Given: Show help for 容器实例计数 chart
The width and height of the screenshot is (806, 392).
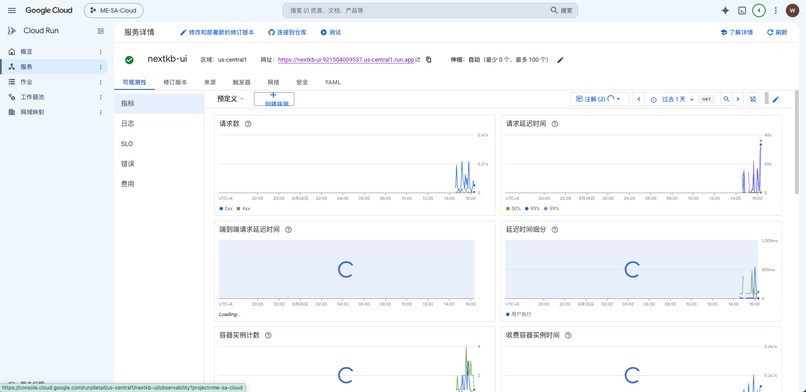Looking at the screenshot, I should 268,335.
